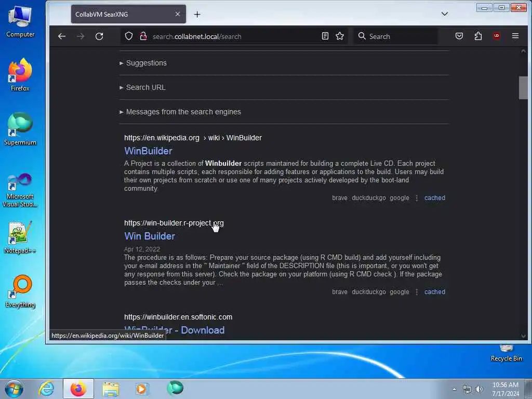Click the three-dot separator in Wikipedia result
The width and height of the screenshot is (532, 399).
point(417,198)
